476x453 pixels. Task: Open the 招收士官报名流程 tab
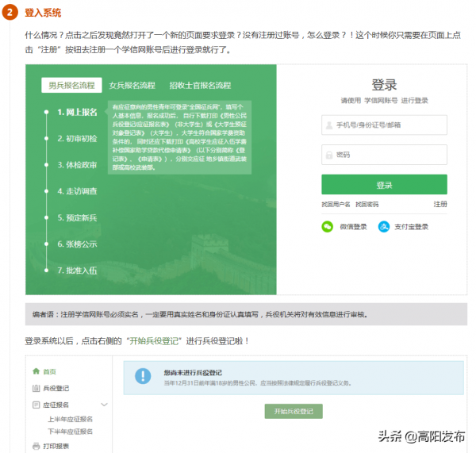tap(200, 86)
